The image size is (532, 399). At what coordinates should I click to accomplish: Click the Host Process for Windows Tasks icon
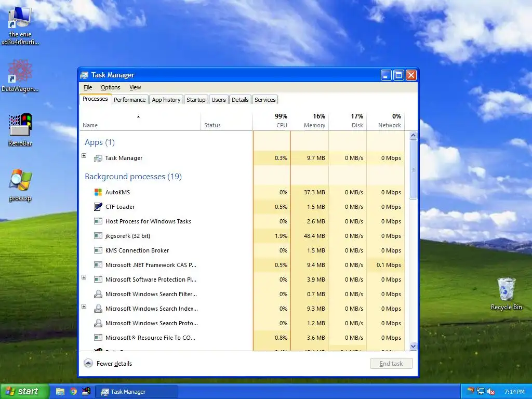click(98, 221)
